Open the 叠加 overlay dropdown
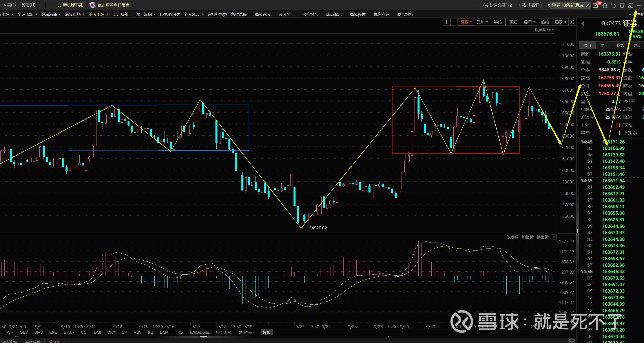The width and height of the screenshot is (644, 343). point(482,22)
